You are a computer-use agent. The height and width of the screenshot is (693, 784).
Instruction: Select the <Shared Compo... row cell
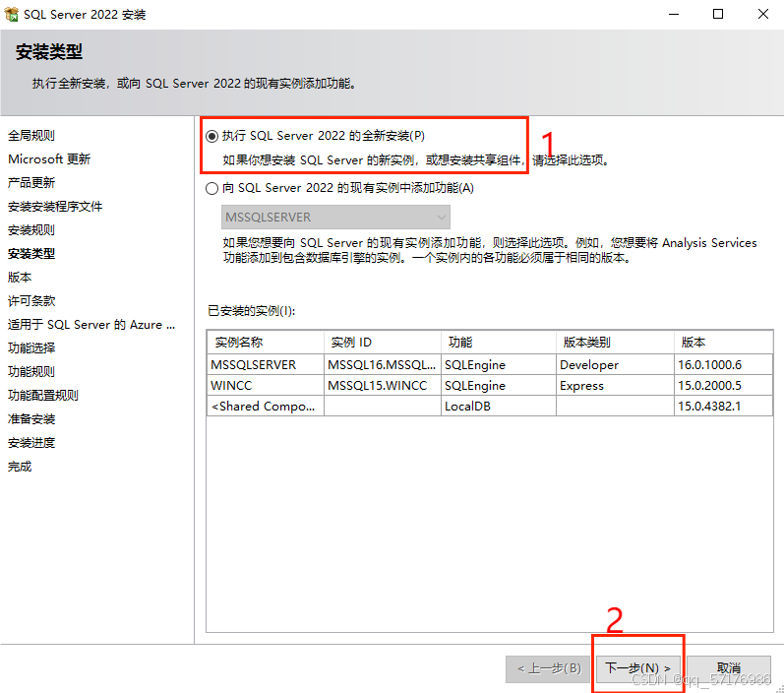click(266, 406)
